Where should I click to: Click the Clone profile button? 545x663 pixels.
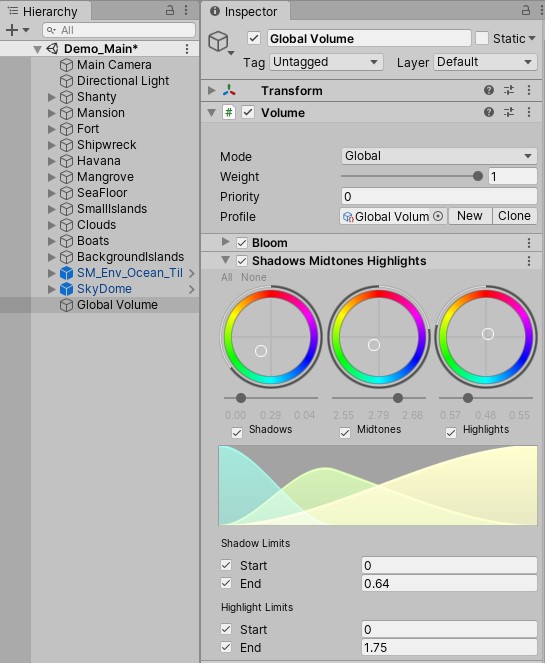pos(515,216)
